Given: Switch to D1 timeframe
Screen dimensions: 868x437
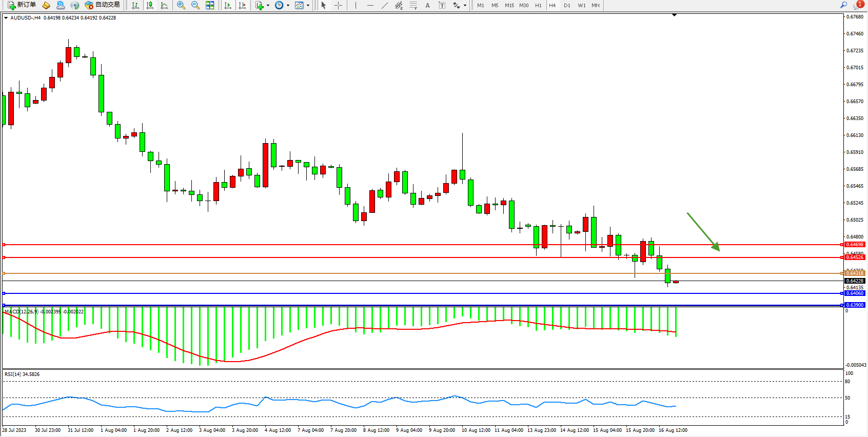Looking at the screenshot, I should click(567, 6).
